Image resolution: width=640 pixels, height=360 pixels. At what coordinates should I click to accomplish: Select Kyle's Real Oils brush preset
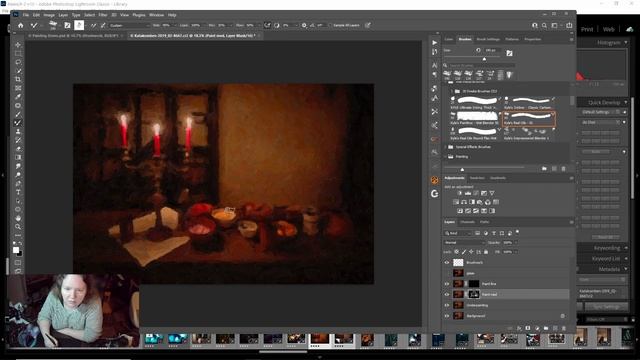click(529, 118)
